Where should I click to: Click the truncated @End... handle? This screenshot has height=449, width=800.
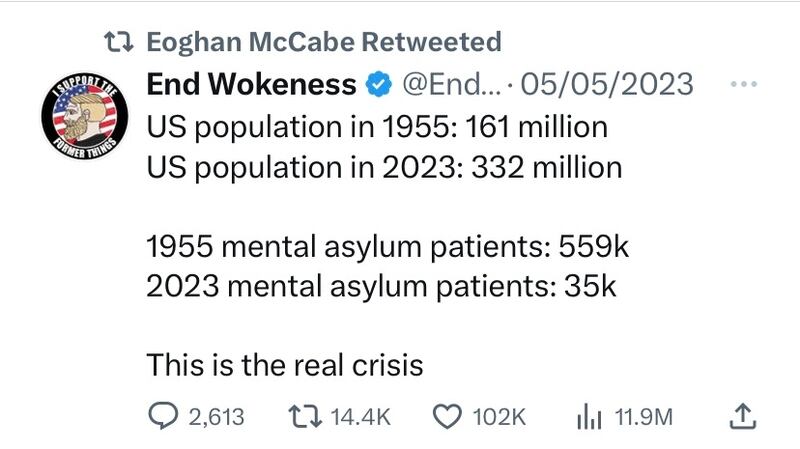(x=448, y=86)
